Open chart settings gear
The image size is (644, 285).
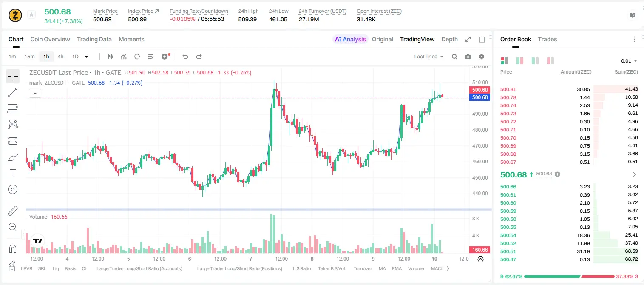click(482, 57)
